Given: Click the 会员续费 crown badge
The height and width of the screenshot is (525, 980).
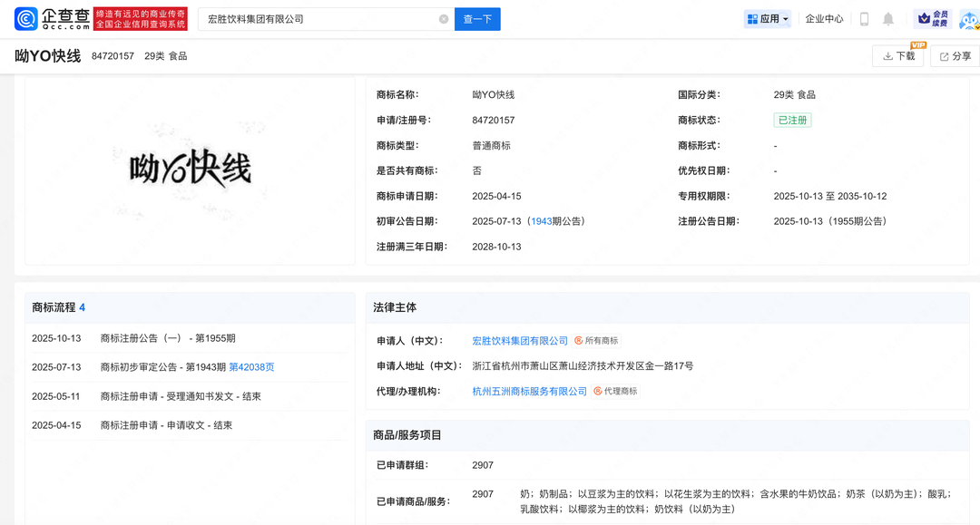Looking at the screenshot, I should click(x=932, y=19).
